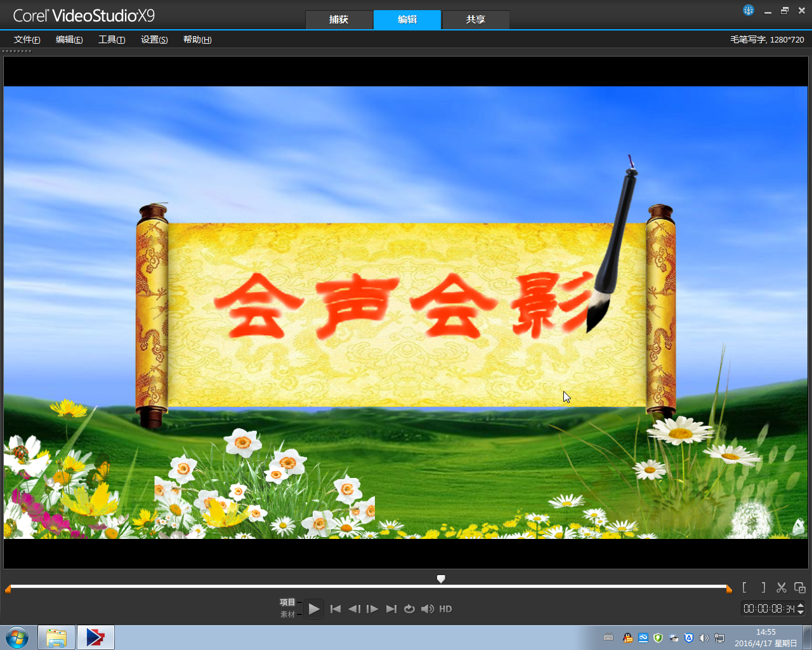
Task: Open the 设置 (Settings) menu
Action: 154,39
